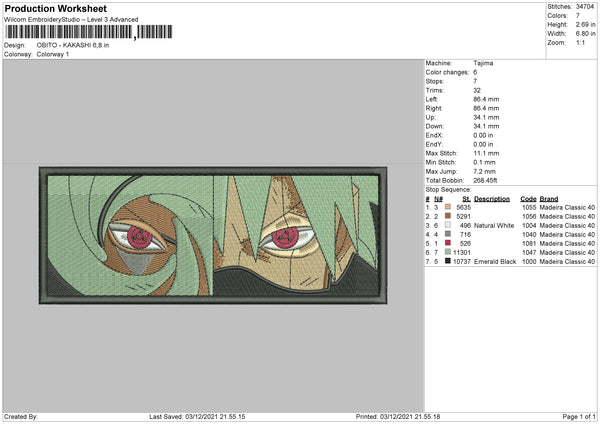600x424 pixels.
Task: Click the Colorway 1 value
Action: (x=53, y=54)
